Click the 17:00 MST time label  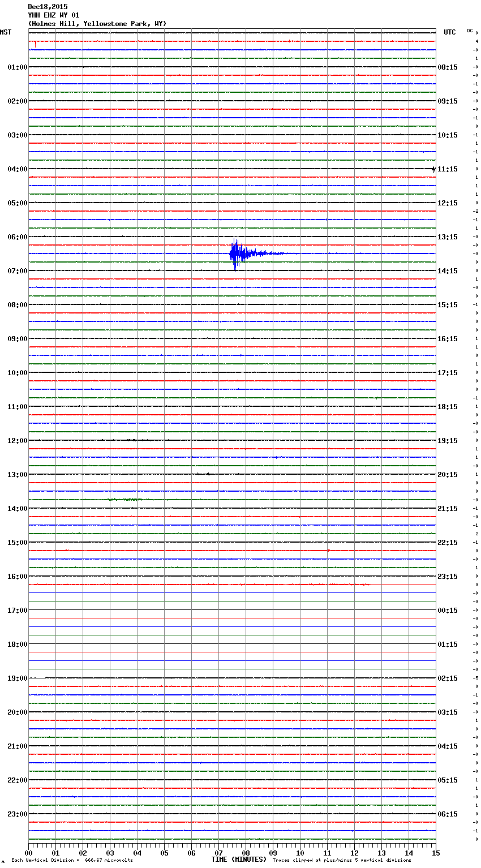coord(17,611)
